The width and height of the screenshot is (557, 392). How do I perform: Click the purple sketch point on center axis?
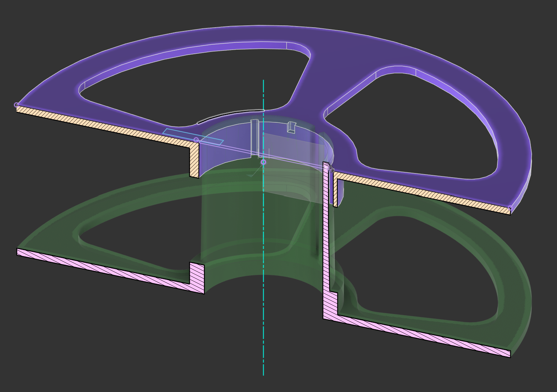[x=264, y=162]
